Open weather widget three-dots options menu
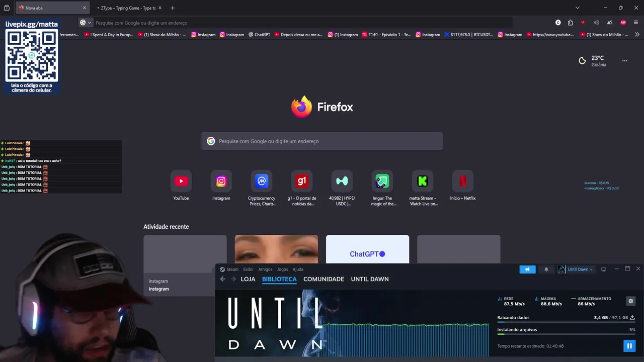 (x=625, y=61)
